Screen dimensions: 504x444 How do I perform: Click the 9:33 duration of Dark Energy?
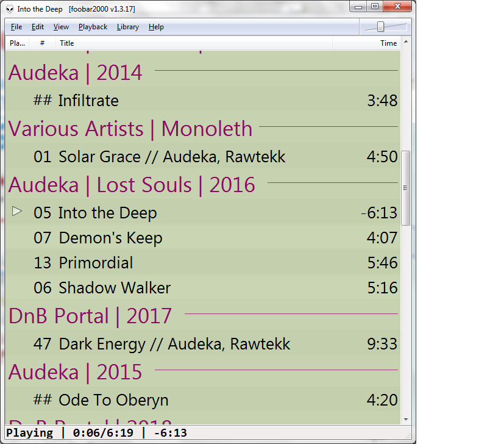pyautogui.click(x=382, y=344)
